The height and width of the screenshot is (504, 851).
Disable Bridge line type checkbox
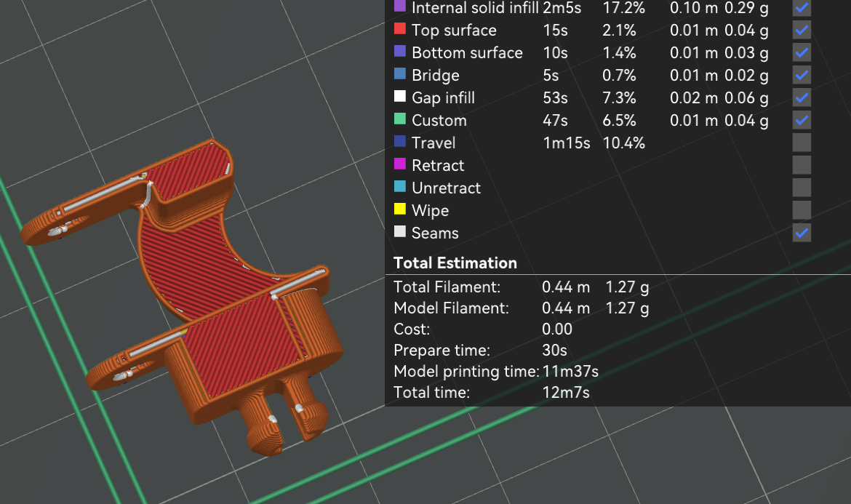tap(802, 75)
